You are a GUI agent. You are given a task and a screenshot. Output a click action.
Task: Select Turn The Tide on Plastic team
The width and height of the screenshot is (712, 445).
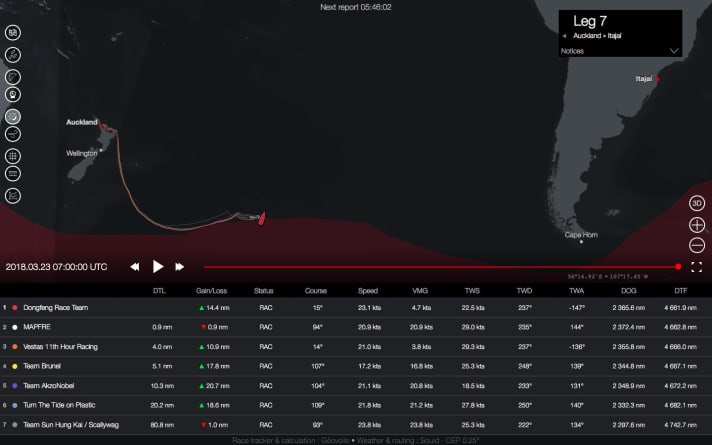click(x=59, y=405)
